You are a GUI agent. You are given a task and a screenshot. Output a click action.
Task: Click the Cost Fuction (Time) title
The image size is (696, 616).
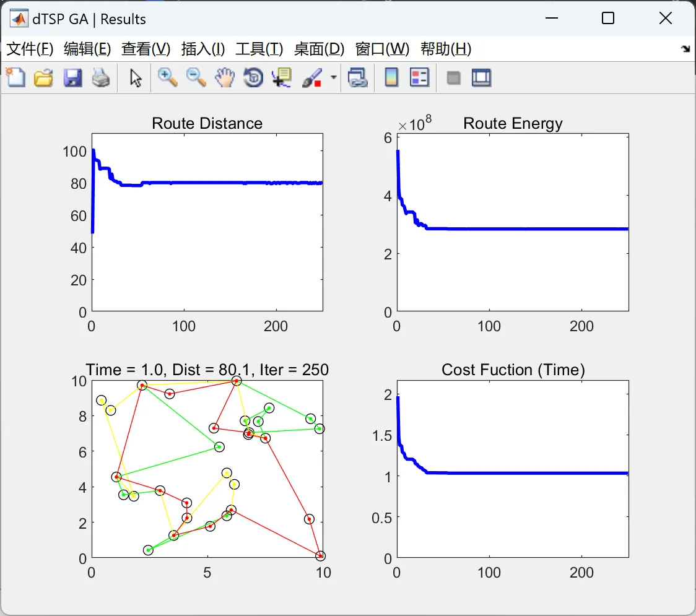513,370
